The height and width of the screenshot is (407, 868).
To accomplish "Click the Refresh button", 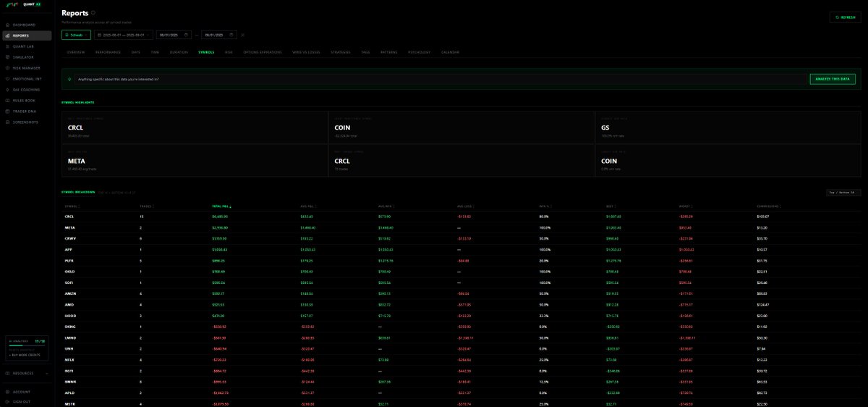I will [846, 17].
